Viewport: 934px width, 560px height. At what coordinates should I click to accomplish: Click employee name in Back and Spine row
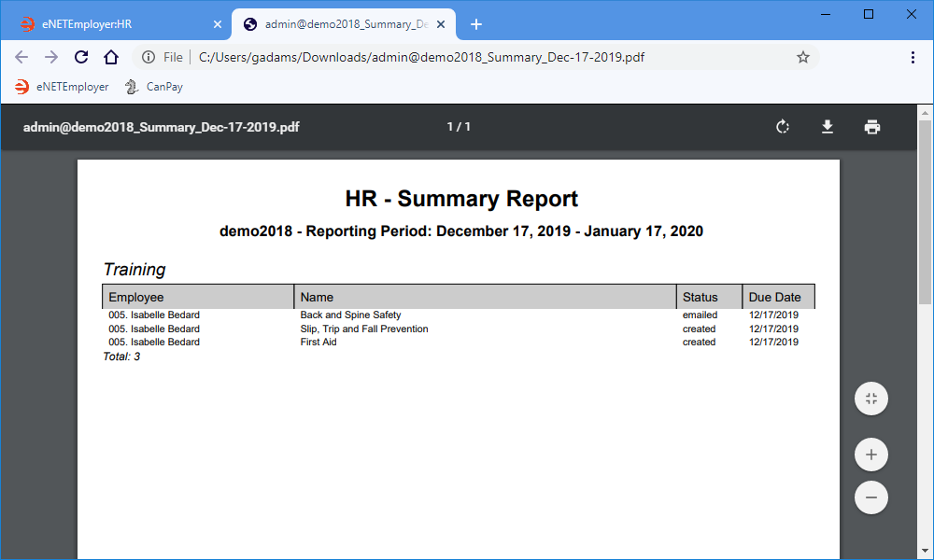pyautogui.click(x=154, y=315)
